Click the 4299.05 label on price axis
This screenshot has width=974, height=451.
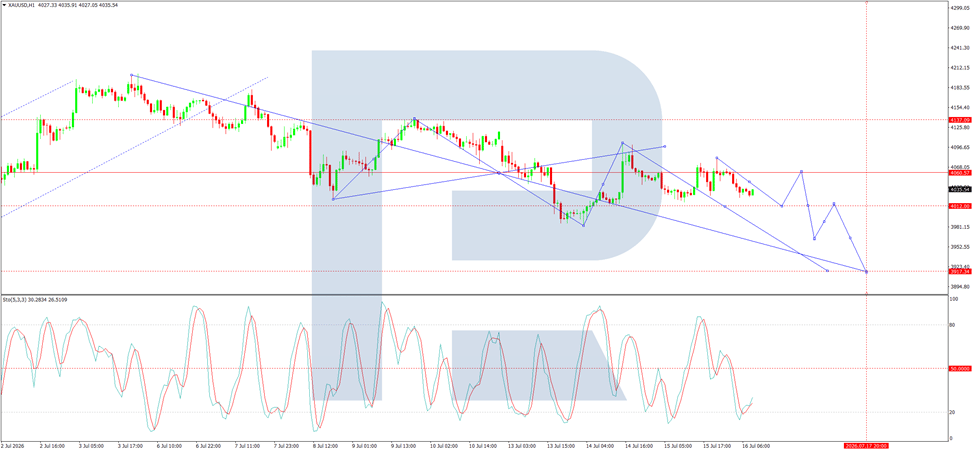[x=960, y=8]
